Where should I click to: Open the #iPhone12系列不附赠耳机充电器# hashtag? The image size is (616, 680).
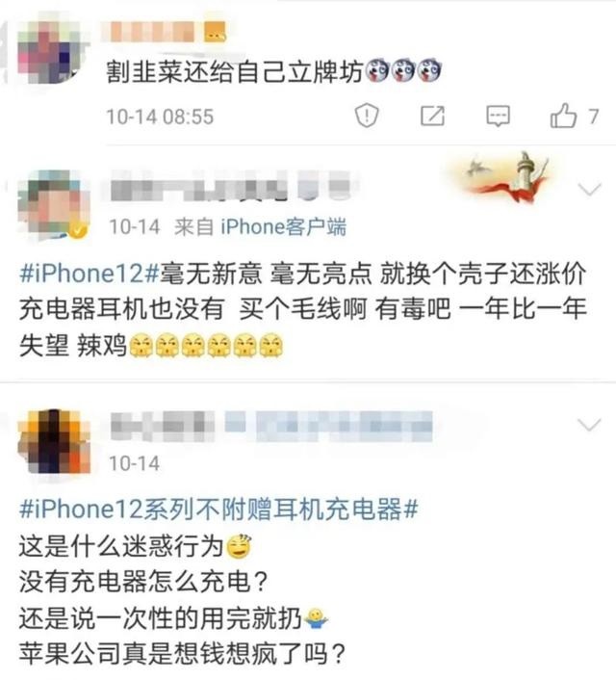tap(218, 509)
